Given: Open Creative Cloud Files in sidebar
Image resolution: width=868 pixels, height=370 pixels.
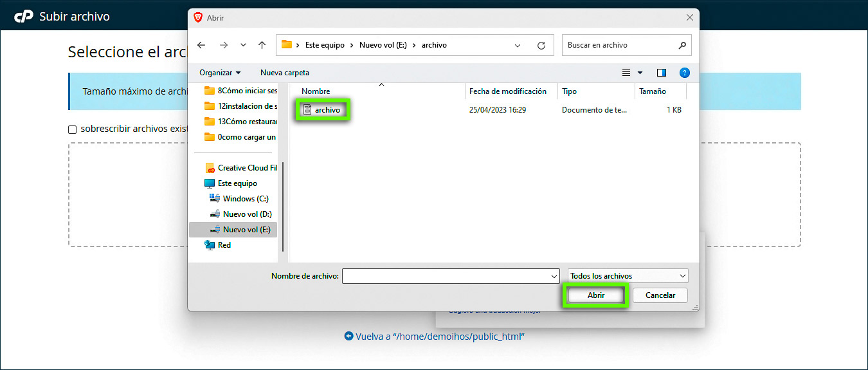Looking at the screenshot, I should (x=240, y=168).
